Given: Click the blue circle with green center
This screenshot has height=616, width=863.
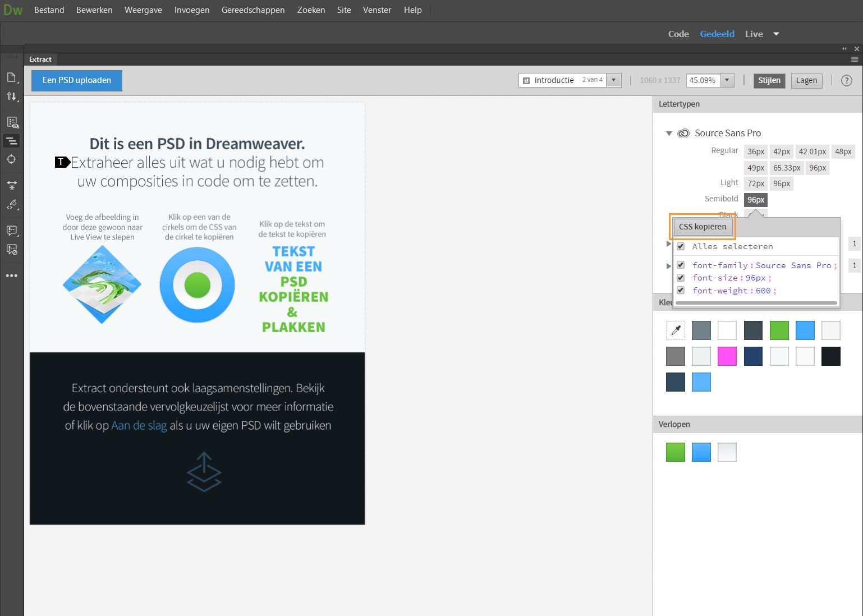Looking at the screenshot, I should point(197,285).
